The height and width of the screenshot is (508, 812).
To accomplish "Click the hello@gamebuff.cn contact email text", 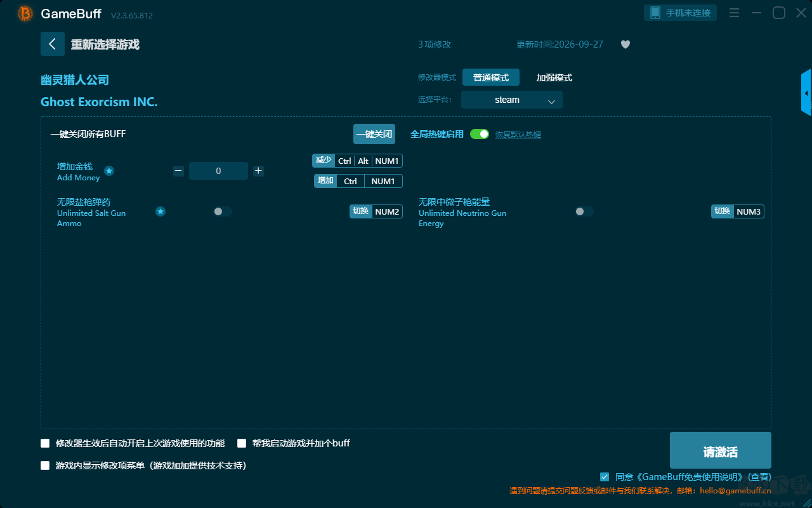I will tap(736, 490).
